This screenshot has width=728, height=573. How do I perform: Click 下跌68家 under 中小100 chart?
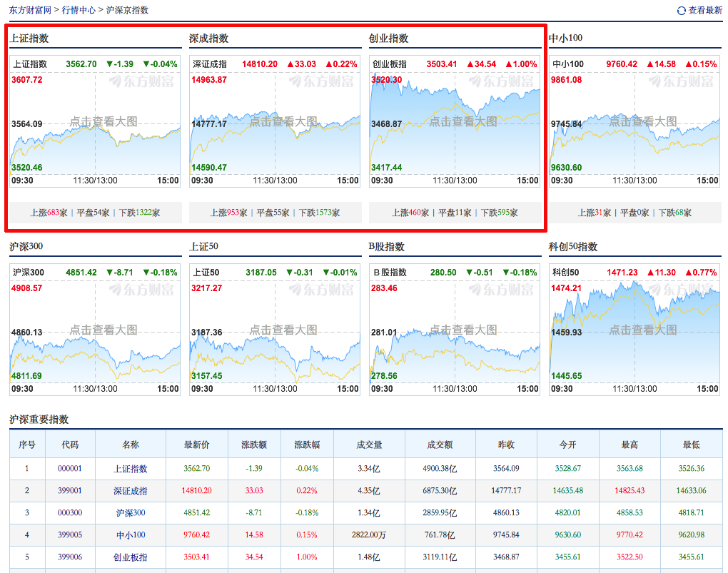(675, 213)
